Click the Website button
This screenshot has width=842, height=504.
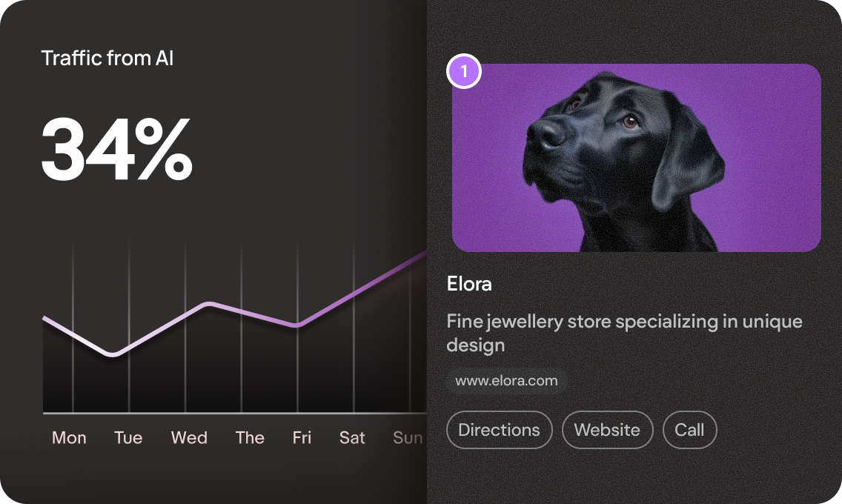coord(607,430)
